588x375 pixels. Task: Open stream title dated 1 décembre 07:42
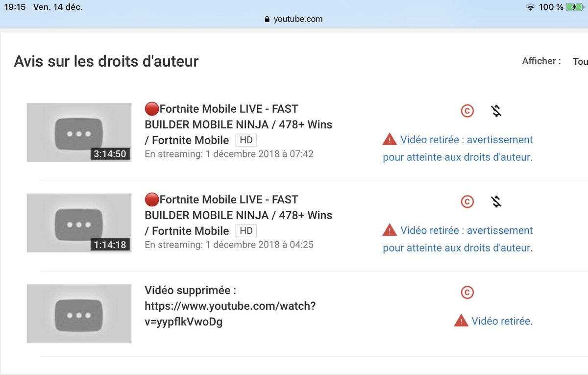(x=239, y=125)
